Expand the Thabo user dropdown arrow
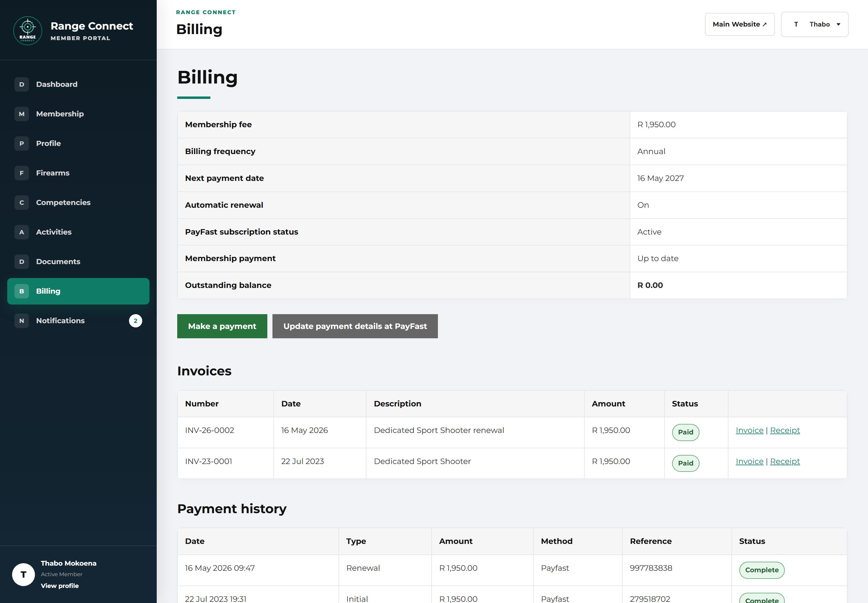 838,24
